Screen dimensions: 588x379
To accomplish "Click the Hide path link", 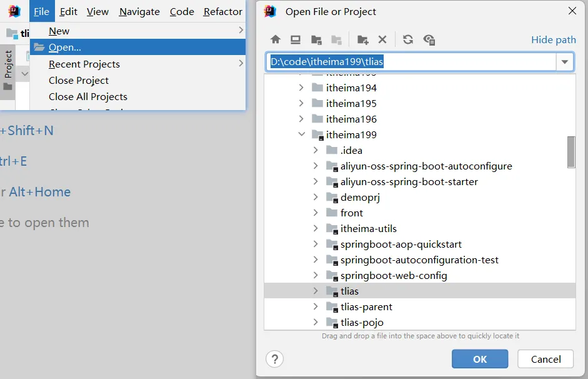I will pyautogui.click(x=553, y=39).
